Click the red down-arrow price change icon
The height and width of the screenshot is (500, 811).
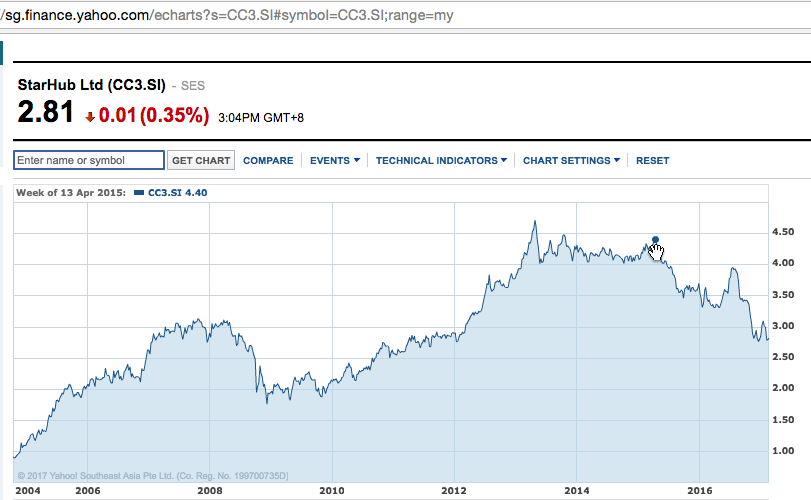pos(90,117)
